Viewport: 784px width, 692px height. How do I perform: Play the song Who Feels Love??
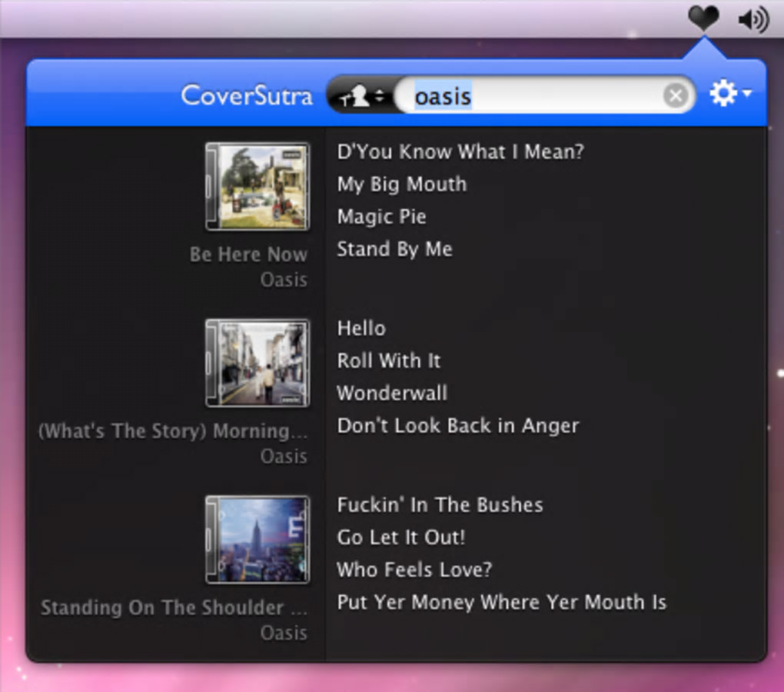pos(414,570)
